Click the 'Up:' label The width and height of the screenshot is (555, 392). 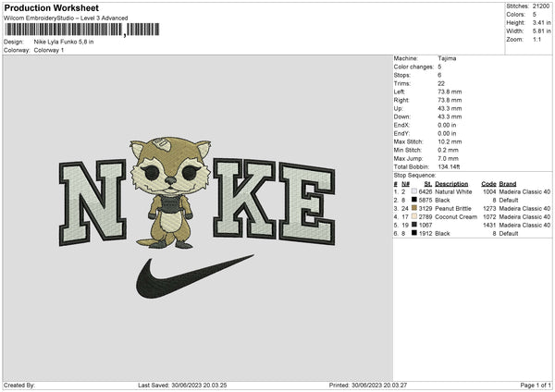tap(398, 108)
